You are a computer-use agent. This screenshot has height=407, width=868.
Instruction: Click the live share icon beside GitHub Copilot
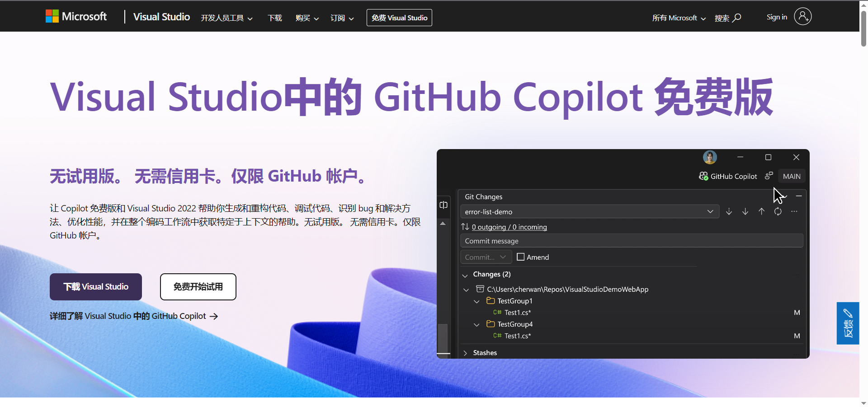769,176
